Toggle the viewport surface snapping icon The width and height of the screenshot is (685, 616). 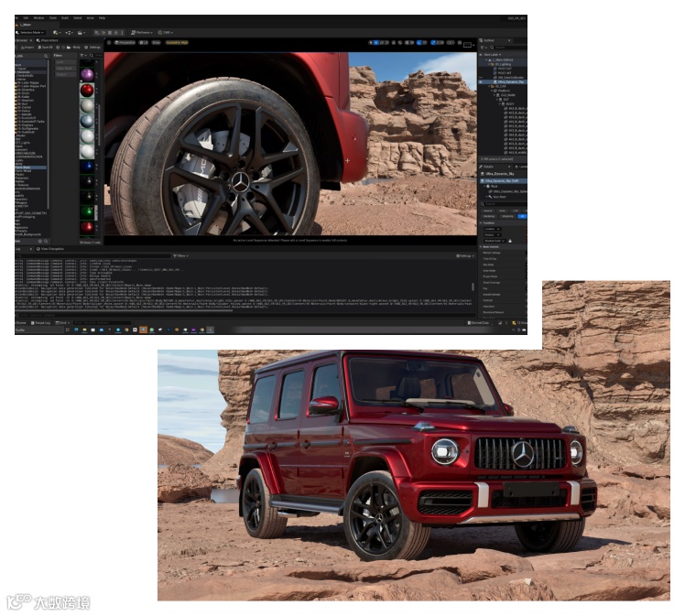(x=401, y=43)
